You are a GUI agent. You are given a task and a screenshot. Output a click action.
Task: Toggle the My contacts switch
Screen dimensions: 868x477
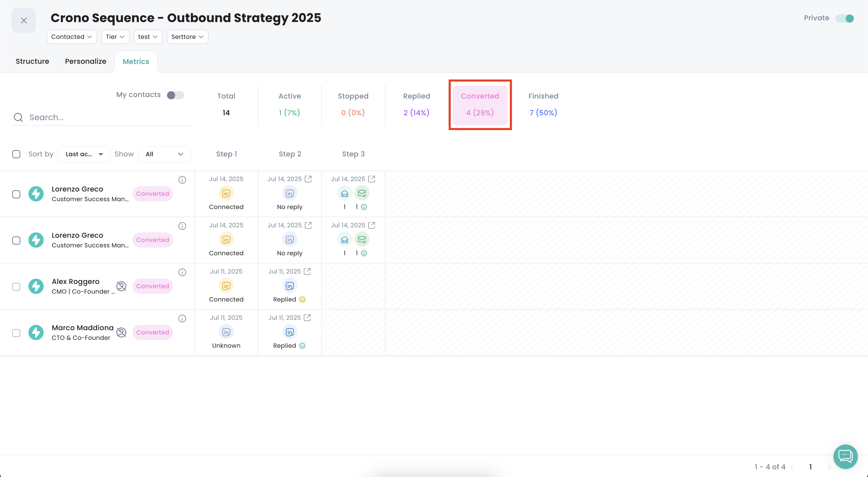click(x=175, y=95)
